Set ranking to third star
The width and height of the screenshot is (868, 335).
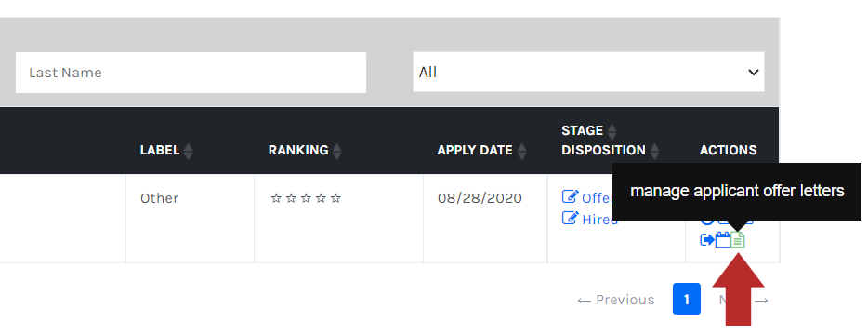[306, 198]
